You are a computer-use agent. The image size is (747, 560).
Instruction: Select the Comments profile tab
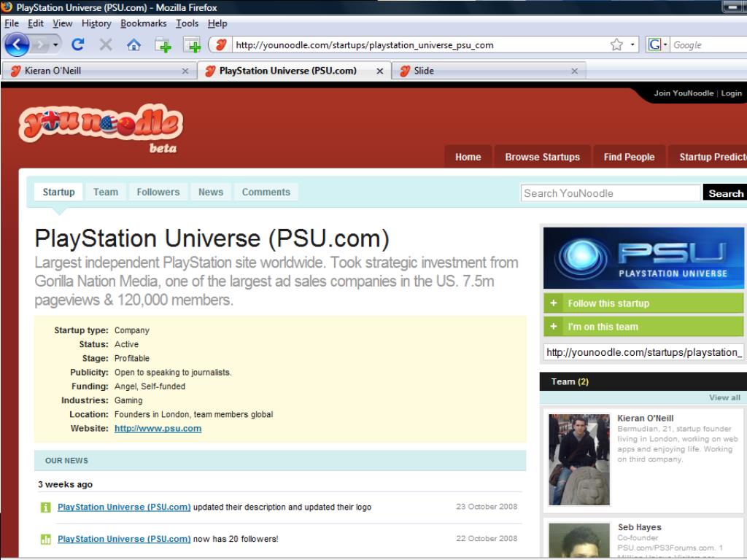[266, 192]
